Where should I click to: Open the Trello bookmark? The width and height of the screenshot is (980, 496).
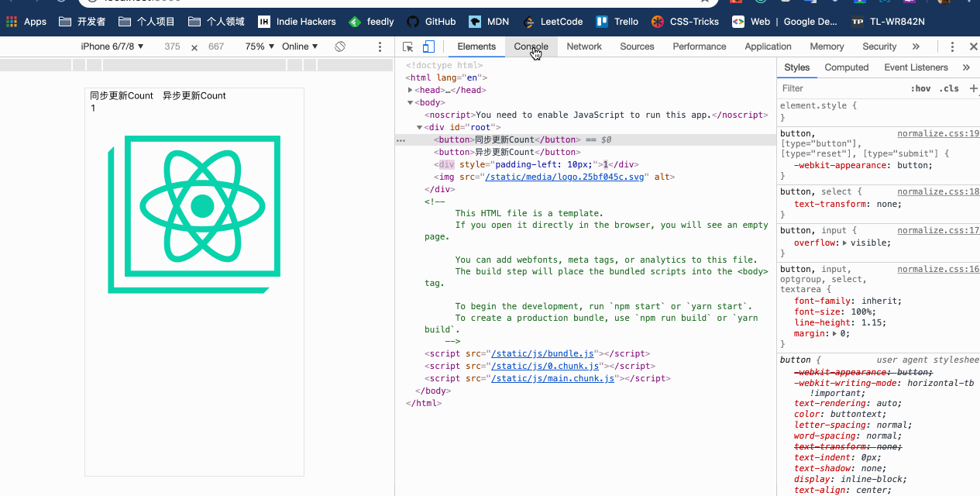pyautogui.click(x=617, y=22)
